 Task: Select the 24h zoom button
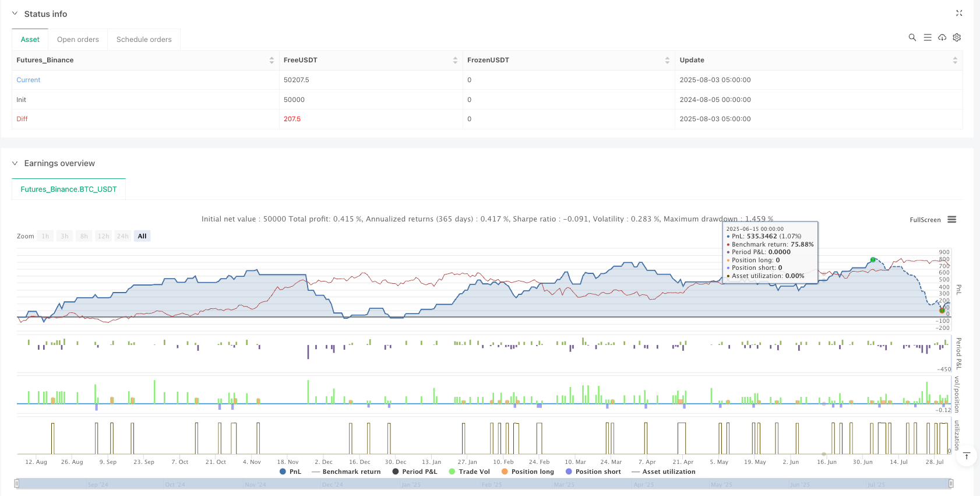click(122, 236)
